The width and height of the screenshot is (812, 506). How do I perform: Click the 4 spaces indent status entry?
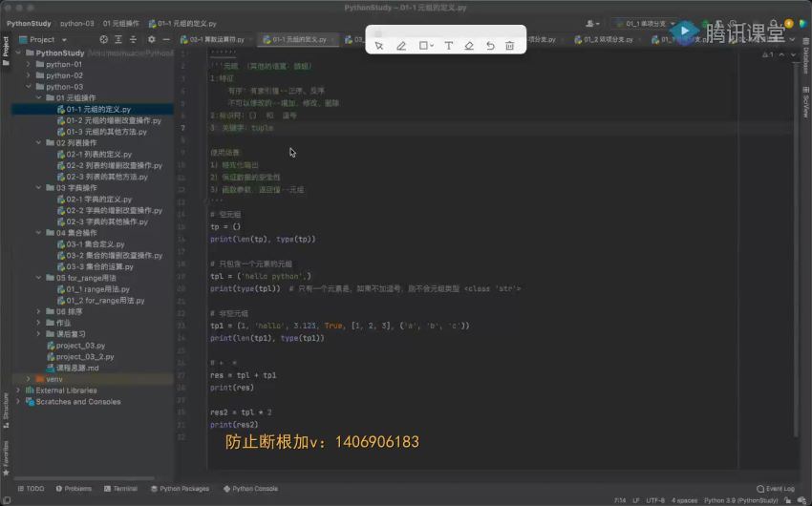coord(684,500)
